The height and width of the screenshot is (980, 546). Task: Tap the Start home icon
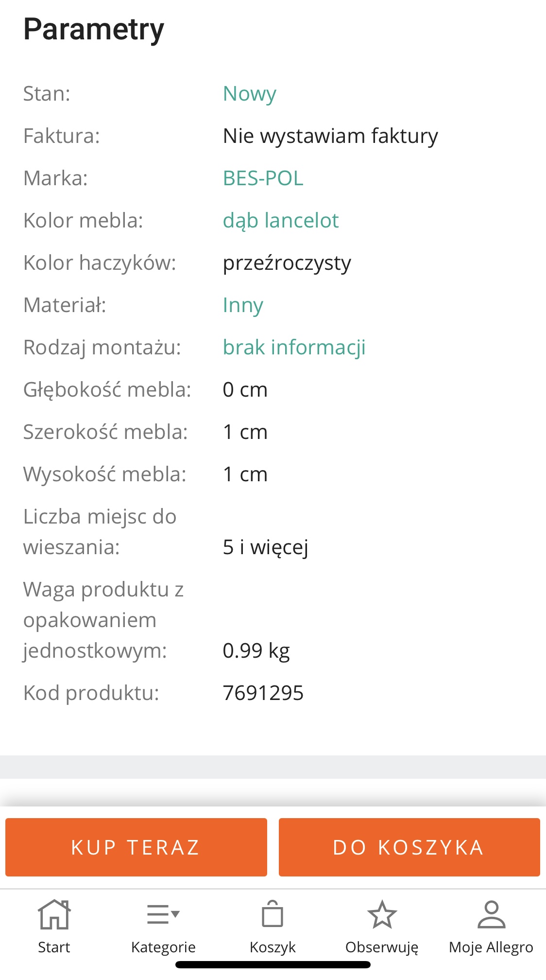[54, 914]
